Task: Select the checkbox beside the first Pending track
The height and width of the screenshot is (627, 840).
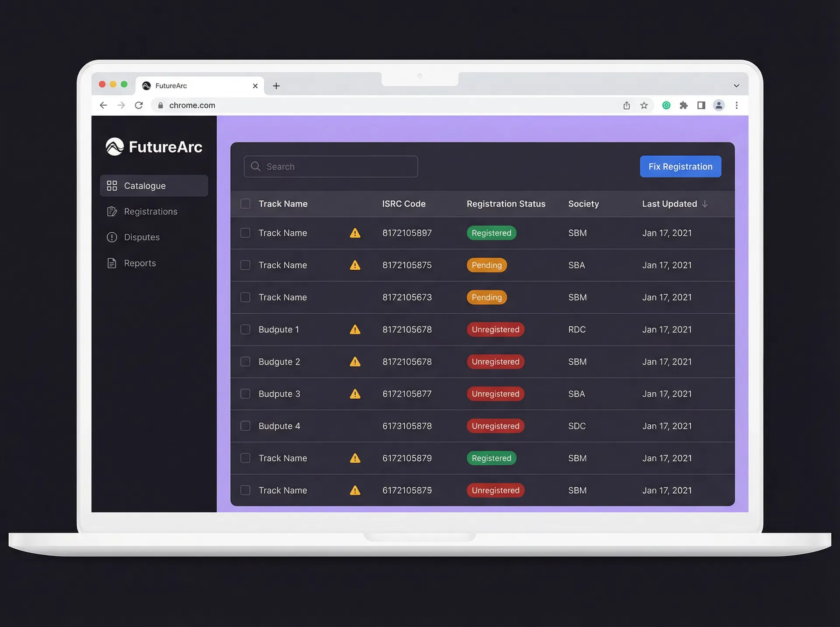Action: click(245, 265)
